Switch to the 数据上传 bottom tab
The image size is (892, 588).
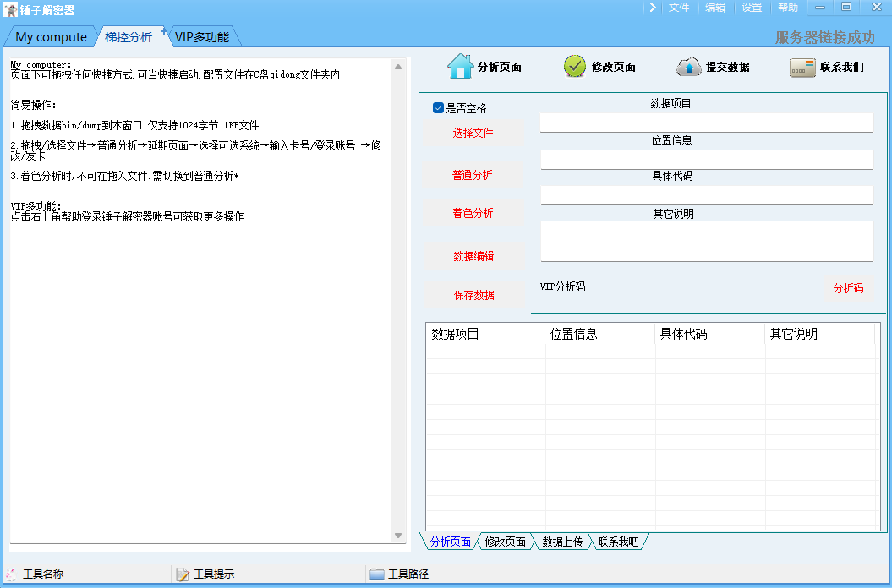pos(561,543)
